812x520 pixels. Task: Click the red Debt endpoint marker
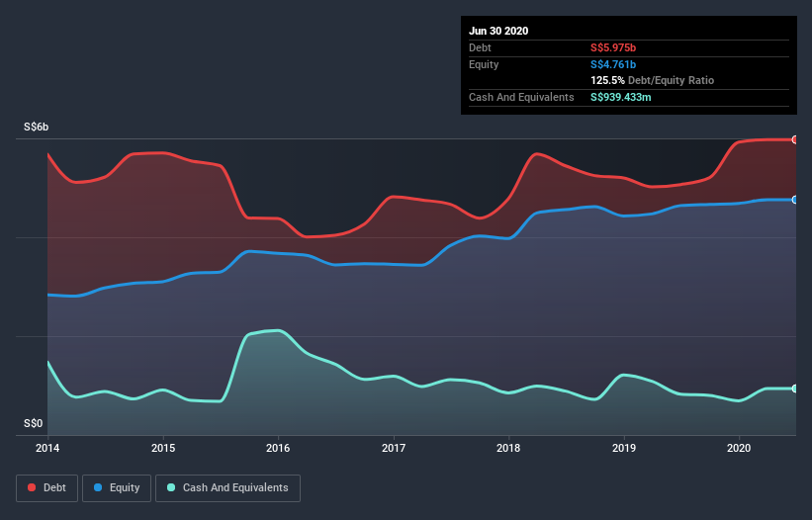(x=795, y=139)
